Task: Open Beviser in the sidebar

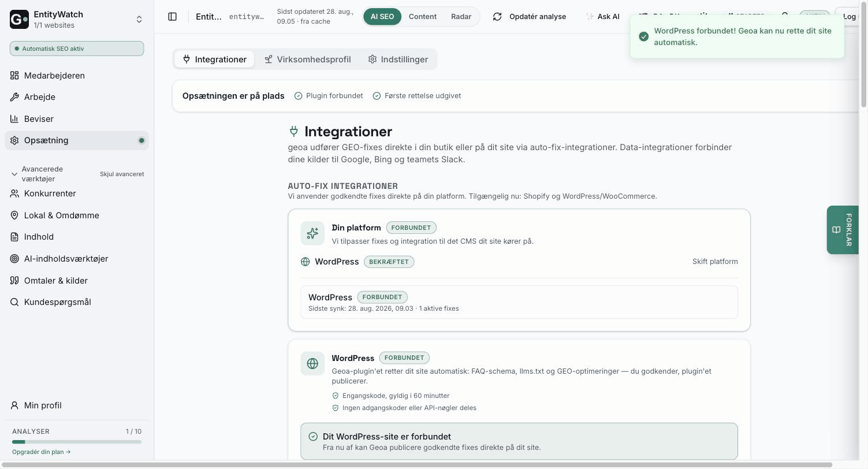Action: pos(77,119)
